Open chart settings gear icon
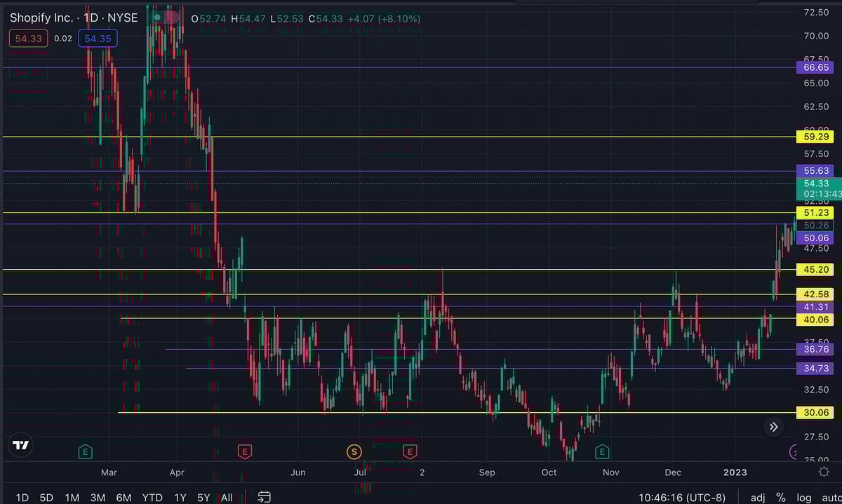The width and height of the screenshot is (842, 504). (x=824, y=472)
